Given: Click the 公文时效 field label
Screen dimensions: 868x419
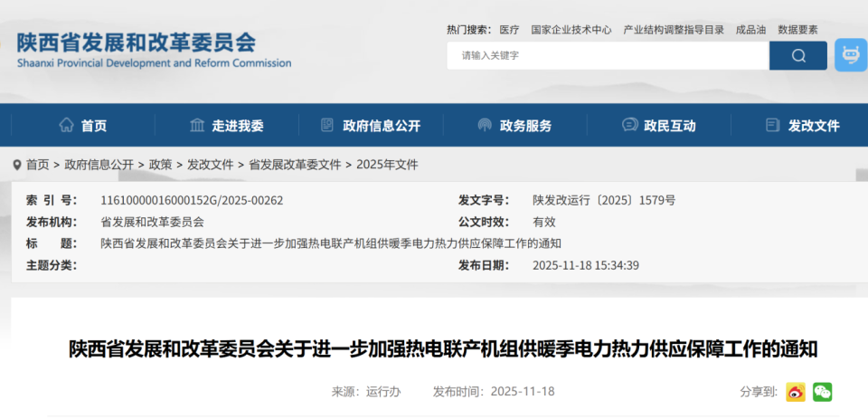Looking at the screenshot, I should [484, 223].
